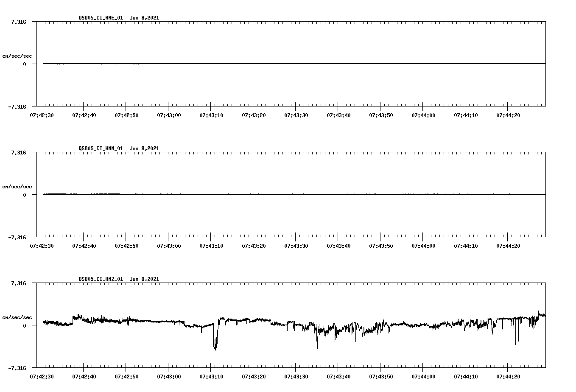The image size is (576, 392).
Task: Pick the 07:43:00 time label under HNZ plot
Action: [x=169, y=376]
